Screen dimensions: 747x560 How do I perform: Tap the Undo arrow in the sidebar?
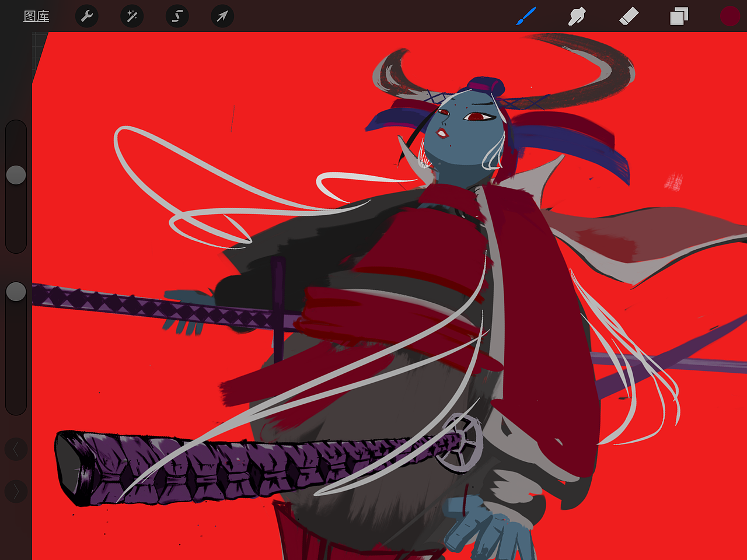coord(16,449)
